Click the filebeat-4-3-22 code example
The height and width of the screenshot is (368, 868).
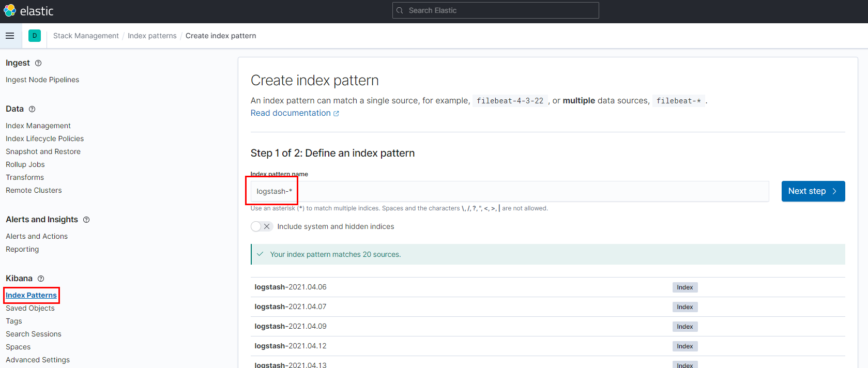click(510, 101)
